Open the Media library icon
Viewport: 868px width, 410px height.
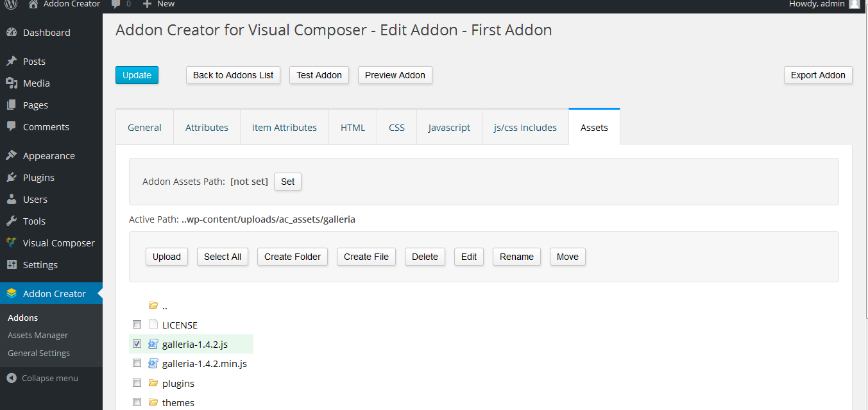point(12,83)
